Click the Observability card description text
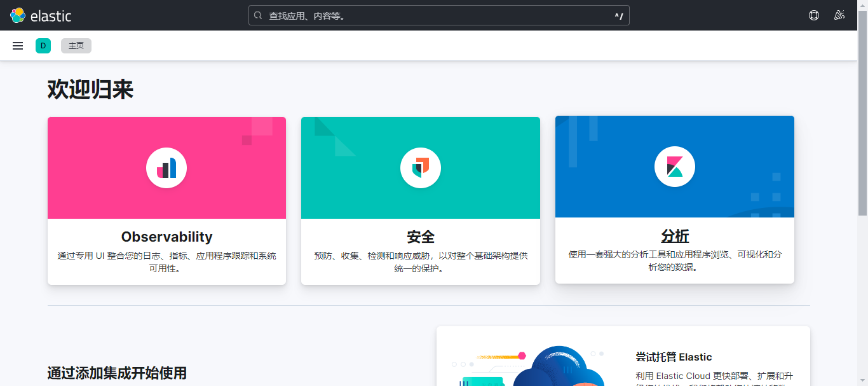The width and height of the screenshot is (868, 386). [166, 262]
